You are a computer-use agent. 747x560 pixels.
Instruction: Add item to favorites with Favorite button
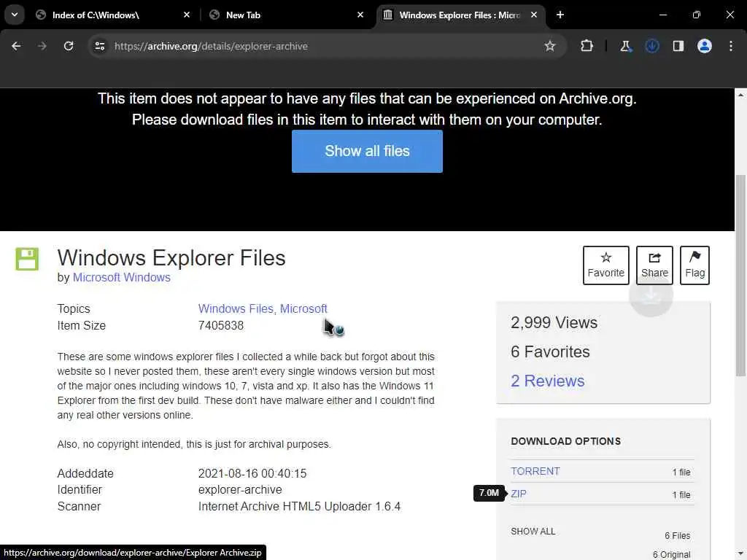[606, 265]
